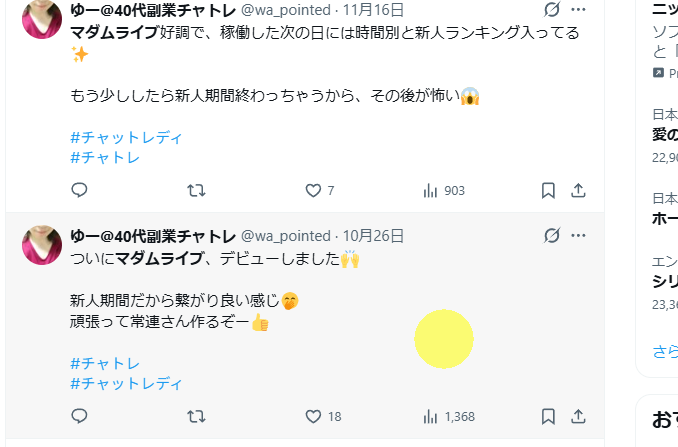Like the post with 18 likes
The width and height of the screenshot is (678, 447).
(313, 416)
